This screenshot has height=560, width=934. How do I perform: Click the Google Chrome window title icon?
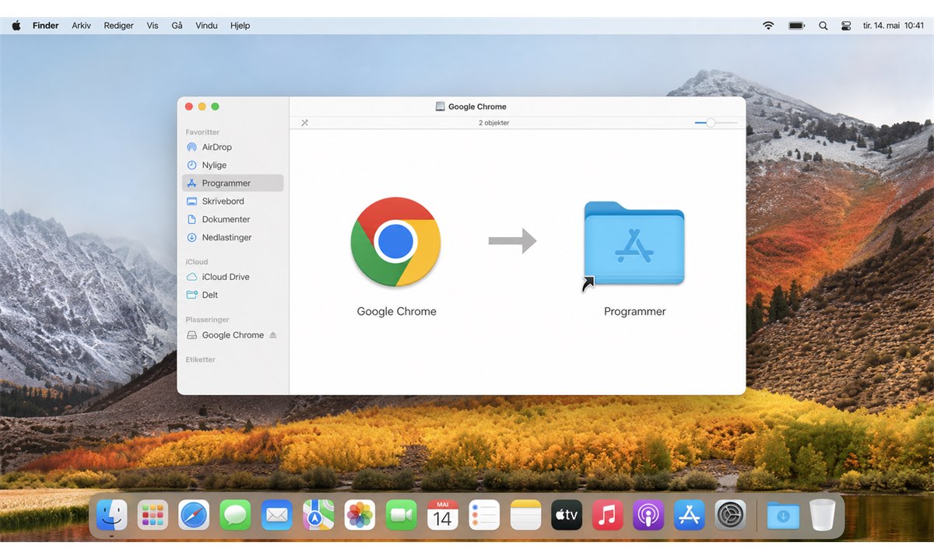(440, 107)
